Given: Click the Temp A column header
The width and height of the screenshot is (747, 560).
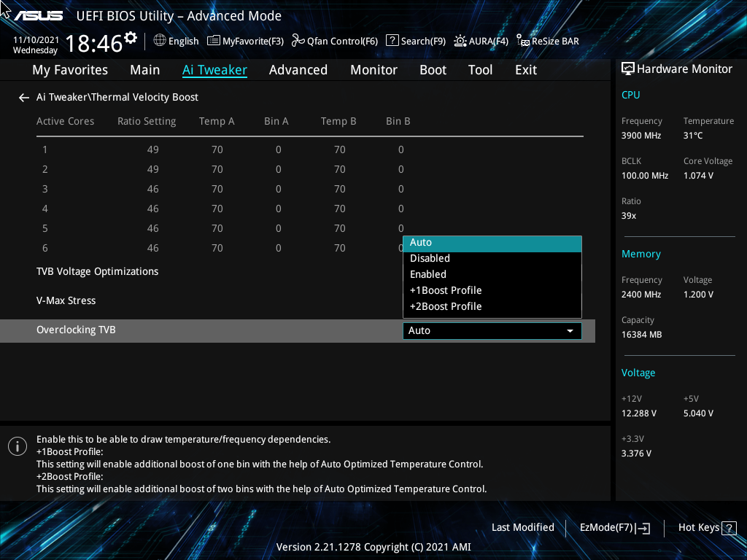Looking at the screenshot, I should pos(217,122).
